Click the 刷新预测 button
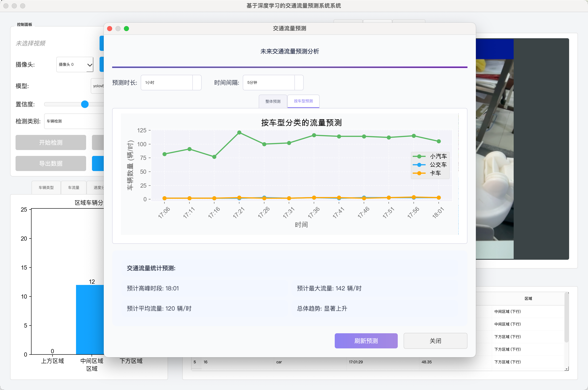Viewport: 588px width, 390px height. (366, 341)
